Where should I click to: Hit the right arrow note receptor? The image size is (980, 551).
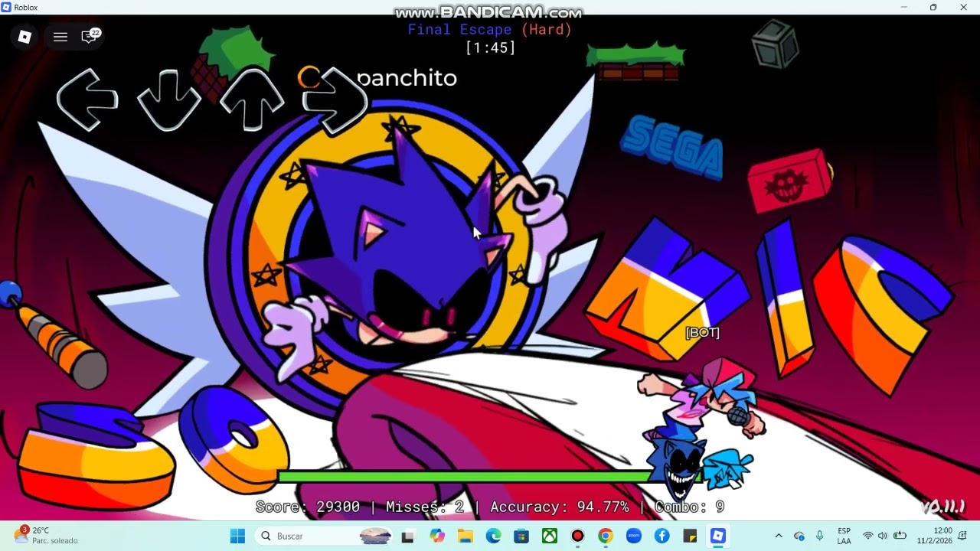click(335, 99)
